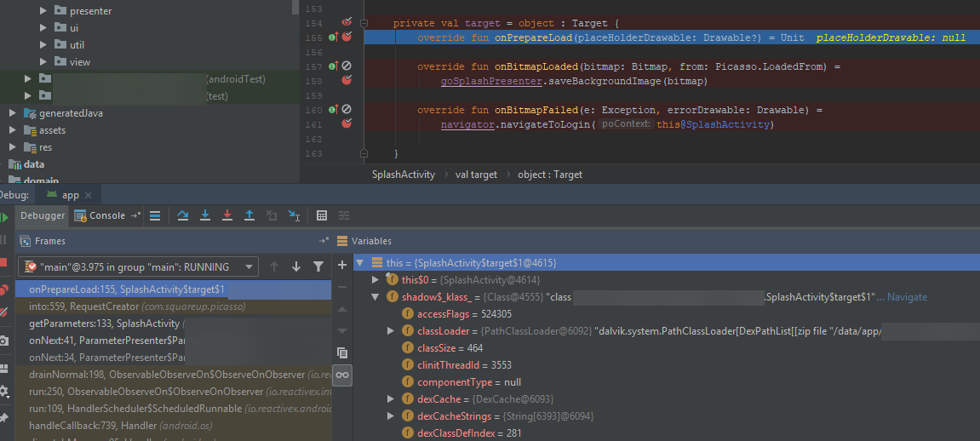Viewport: 980px width, 441px height.
Task: Click the frames filter funnel icon
Action: [318, 266]
